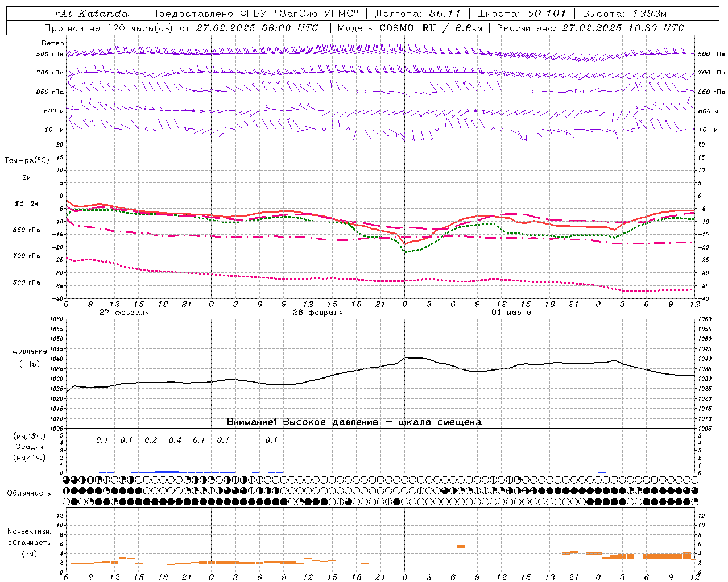This screenshot has height=582, width=728.
Task: Click the Модель COSMO-RU / 6.6км label
Action: 409,28
